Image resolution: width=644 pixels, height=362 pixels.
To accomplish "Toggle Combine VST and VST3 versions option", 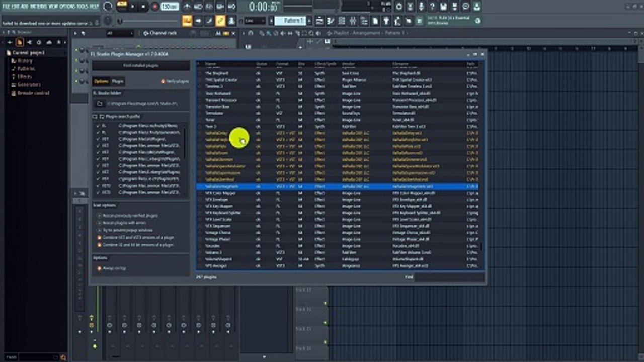I will click(x=136, y=237).
